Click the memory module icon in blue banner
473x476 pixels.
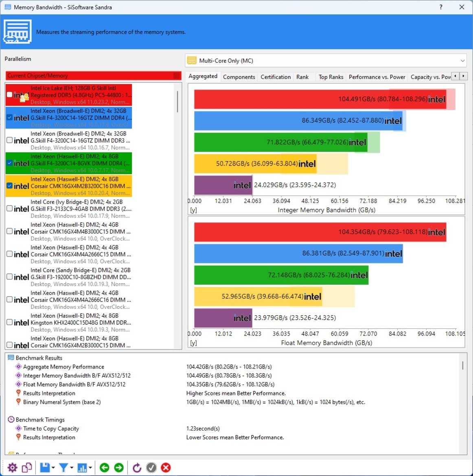18,32
